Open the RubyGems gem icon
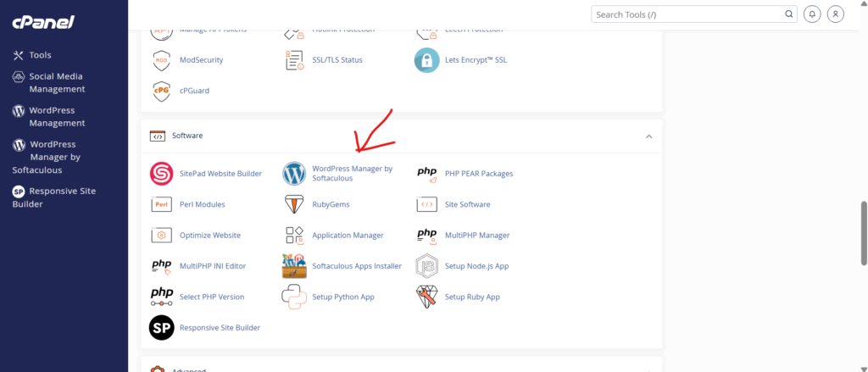The width and height of the screenshot is (868, 372). point(294,204)
